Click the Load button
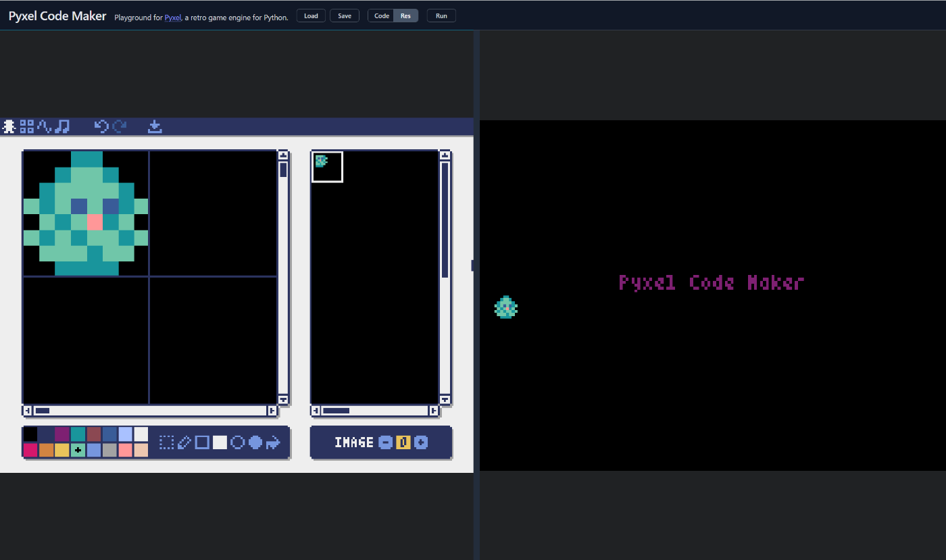This screenshot has height=560, width=946. 311,16
